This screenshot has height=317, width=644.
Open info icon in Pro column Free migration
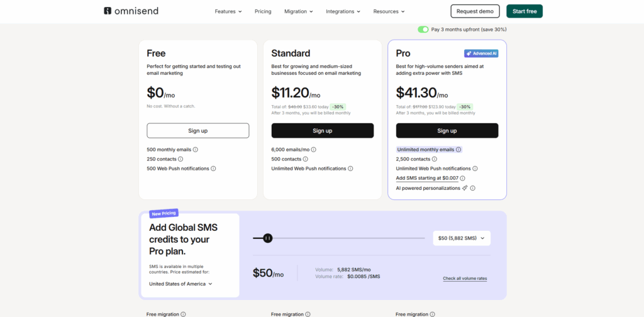(432, 314)
